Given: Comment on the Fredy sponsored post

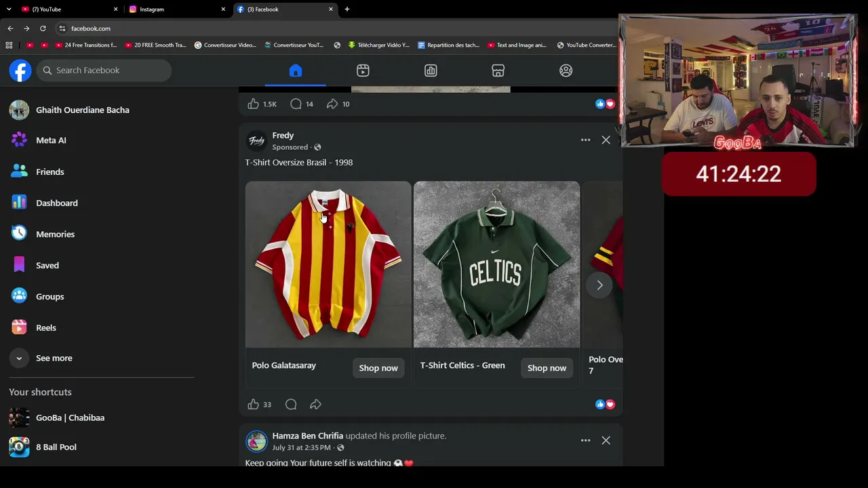Looking at the screenshot, I should [x=291, y=405].
